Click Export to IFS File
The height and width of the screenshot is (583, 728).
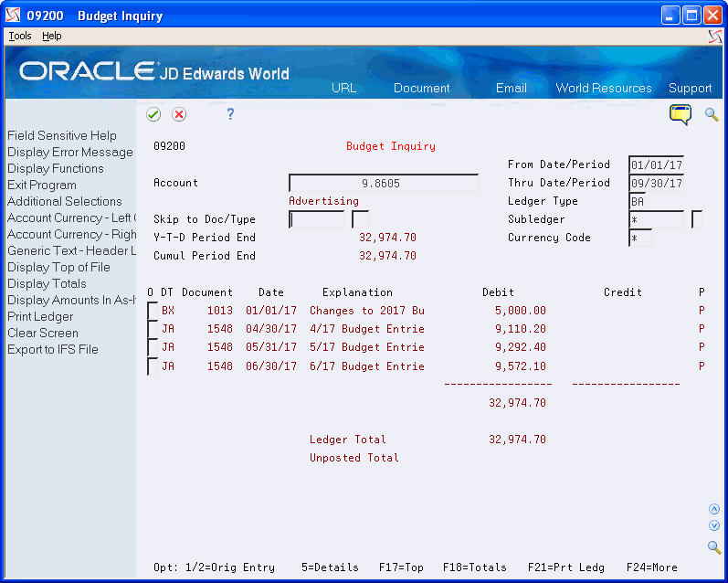pos(52,349)
